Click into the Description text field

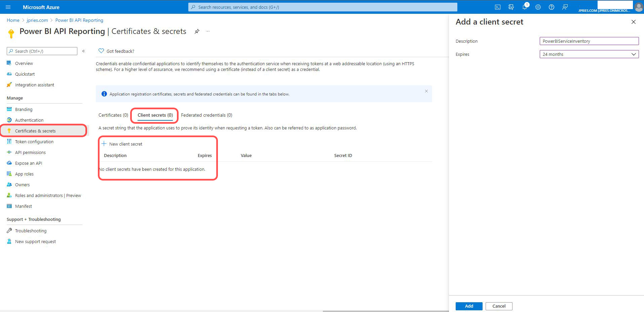589,41
